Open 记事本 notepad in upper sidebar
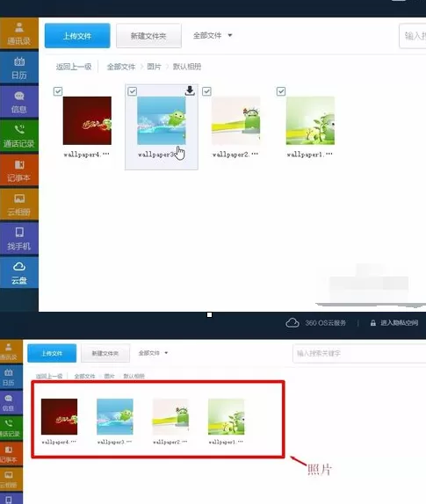The width and height of the screenshot is (426, 504). (x=19, y=170)
